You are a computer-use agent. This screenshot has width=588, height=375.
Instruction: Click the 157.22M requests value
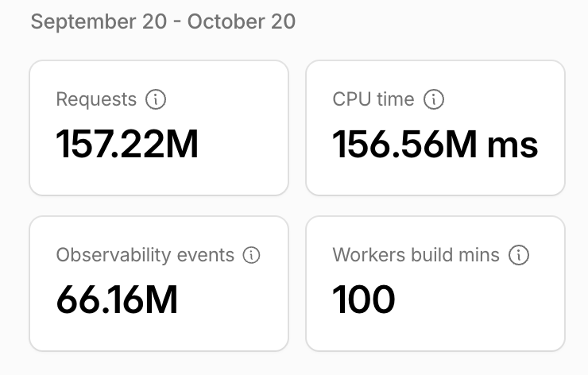127,145
